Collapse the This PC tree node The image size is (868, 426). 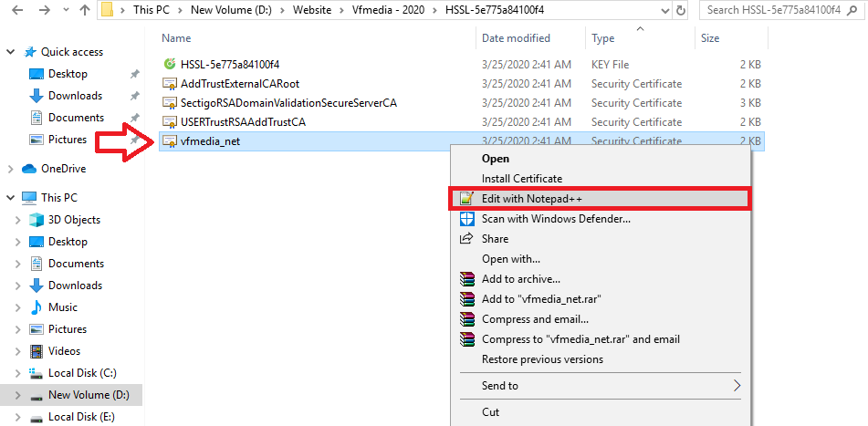pos(10,198)
